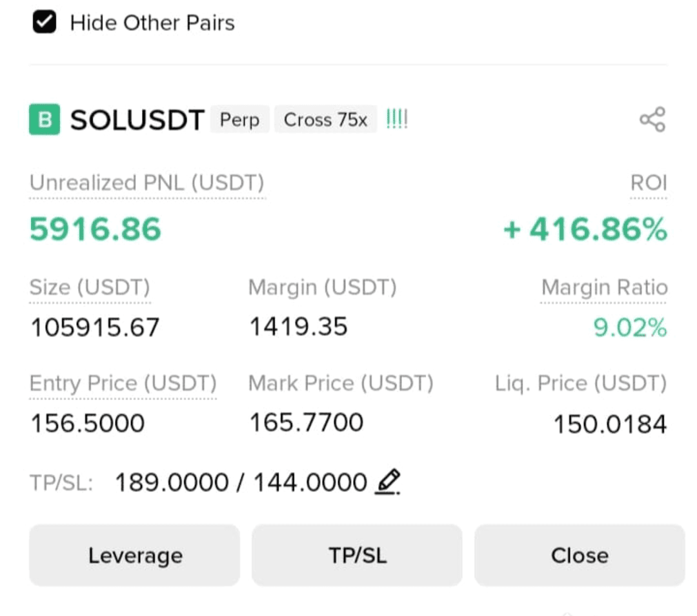
Task: Edit TP/SL values with pencil icon
Action: (x=388, y=482)
